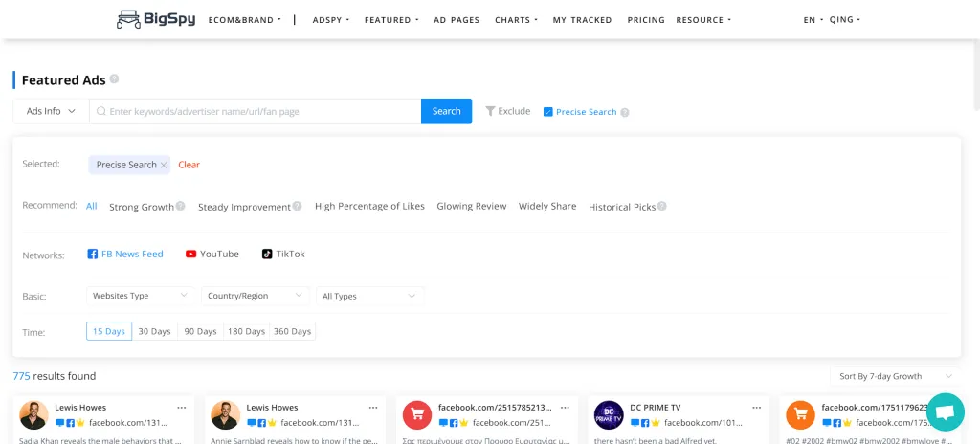Select the YouTube network icon
The height and width of the screenshot is (444, 980).
191,254
